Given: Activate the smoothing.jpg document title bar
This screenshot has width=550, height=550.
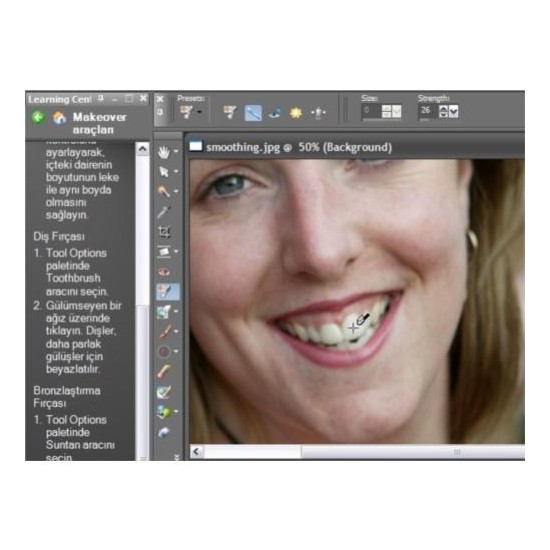Looking at the screenshot, I should coord(355,147).
